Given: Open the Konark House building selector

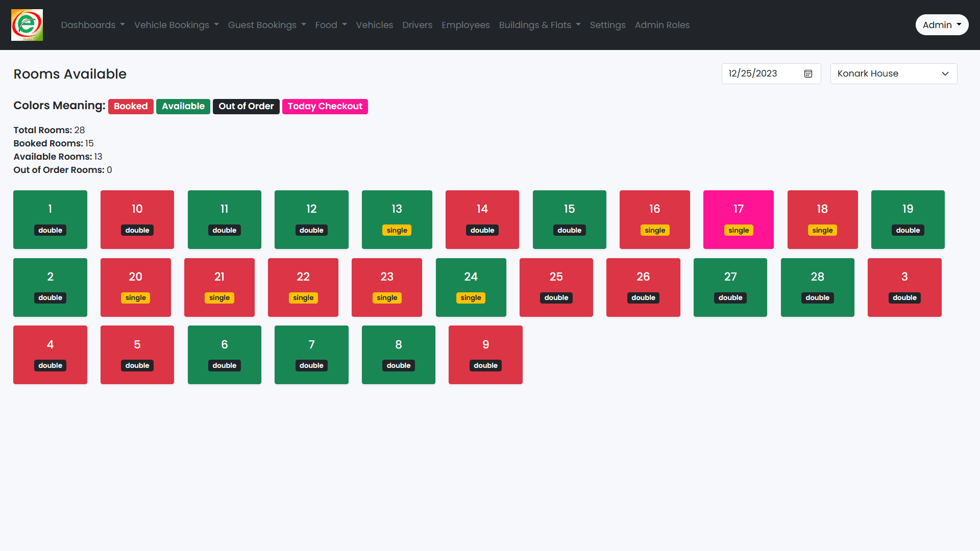Looking at the screenshot, I should [x=893, y=73].
